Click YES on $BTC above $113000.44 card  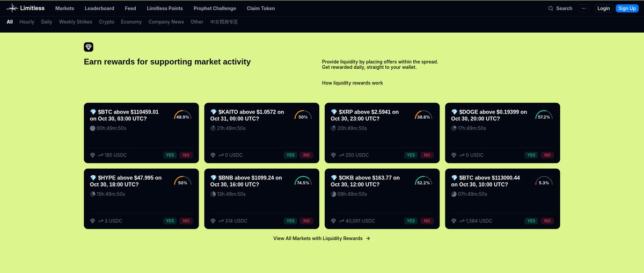pos(531,221)
